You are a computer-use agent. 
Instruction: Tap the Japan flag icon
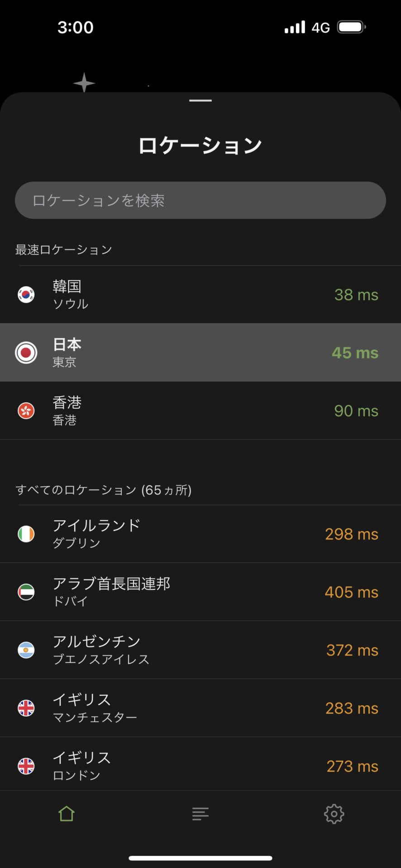(x=26, y=353)
